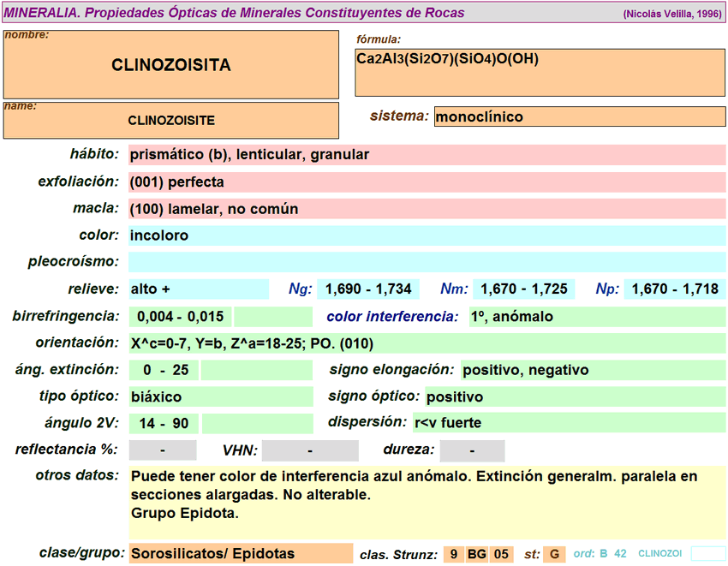Click the English name field CLINOZOISITE
This screenshot has width=728, height=566.
171,121
